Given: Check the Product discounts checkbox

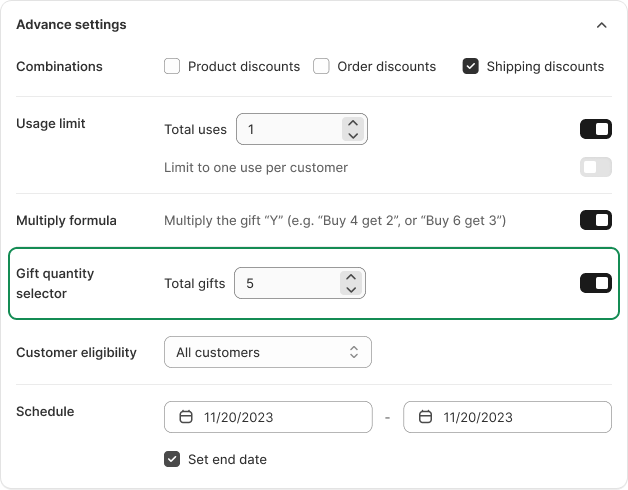Looking at the screenshot, I should 172,67.
